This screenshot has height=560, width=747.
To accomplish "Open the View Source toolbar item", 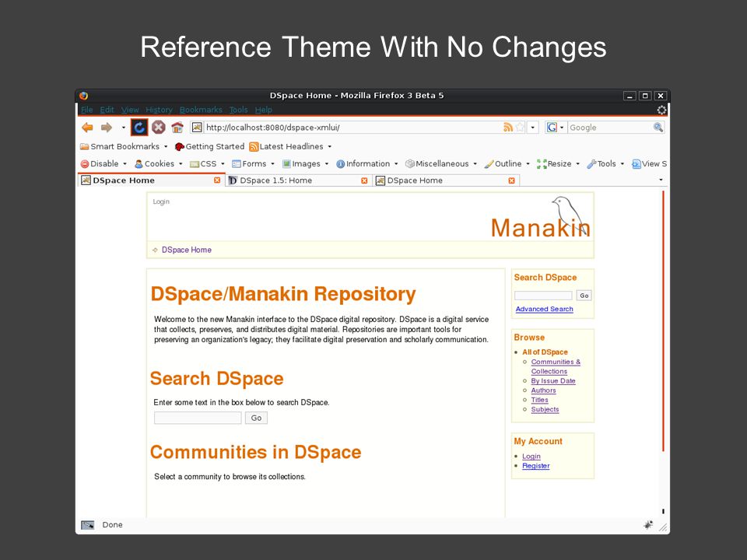I will pos(649,164).
